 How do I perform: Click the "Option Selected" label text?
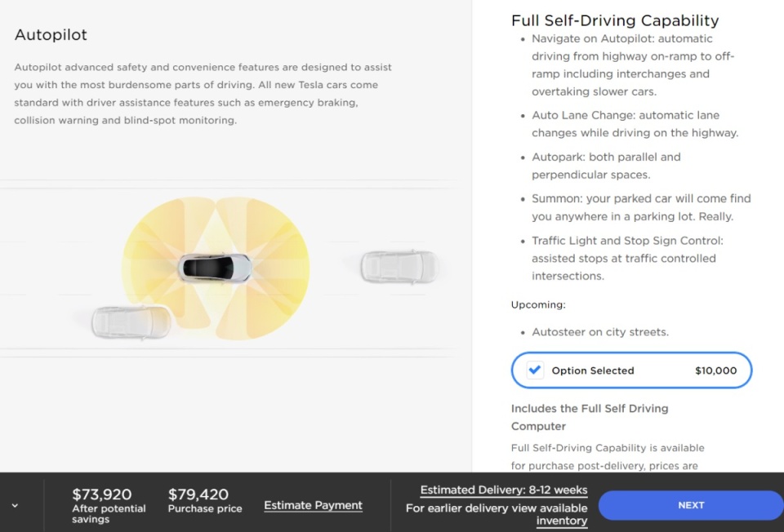click(593, 370)
